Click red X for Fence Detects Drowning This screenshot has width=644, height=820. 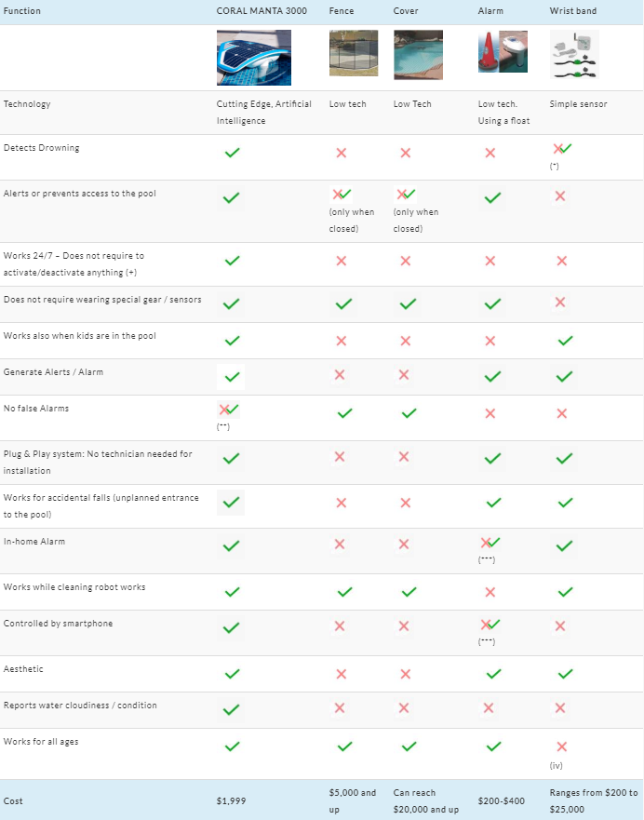pos(342,153)
